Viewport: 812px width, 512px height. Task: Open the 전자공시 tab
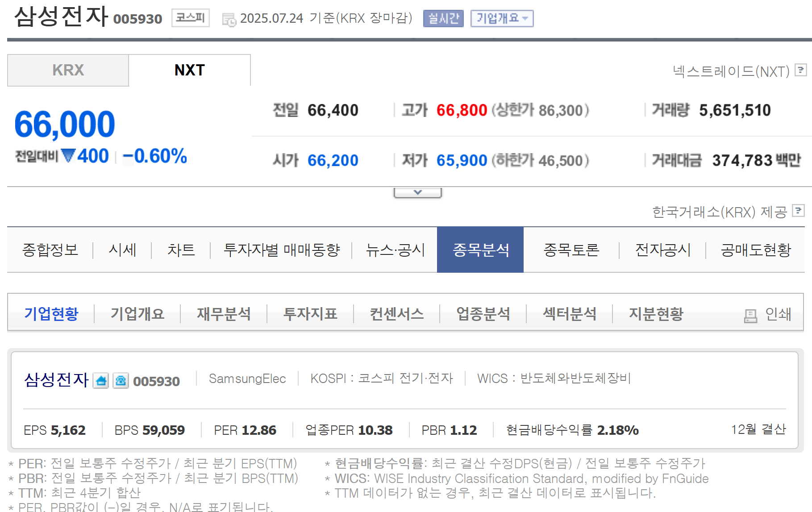pos(663,250)
